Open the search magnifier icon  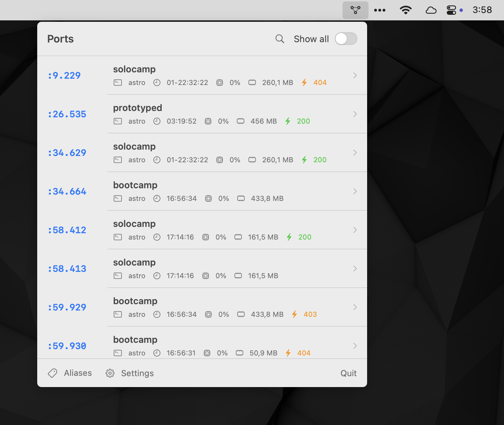(280, 39)
